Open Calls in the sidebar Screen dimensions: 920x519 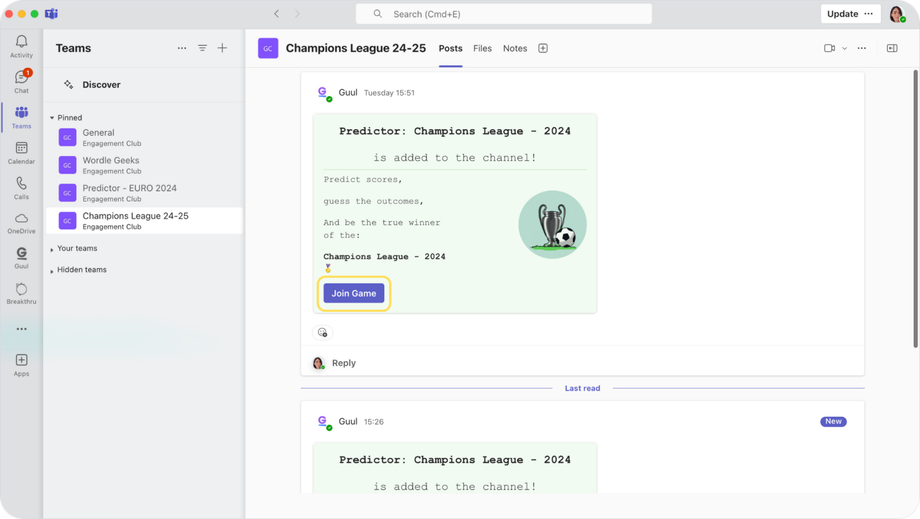22,188
